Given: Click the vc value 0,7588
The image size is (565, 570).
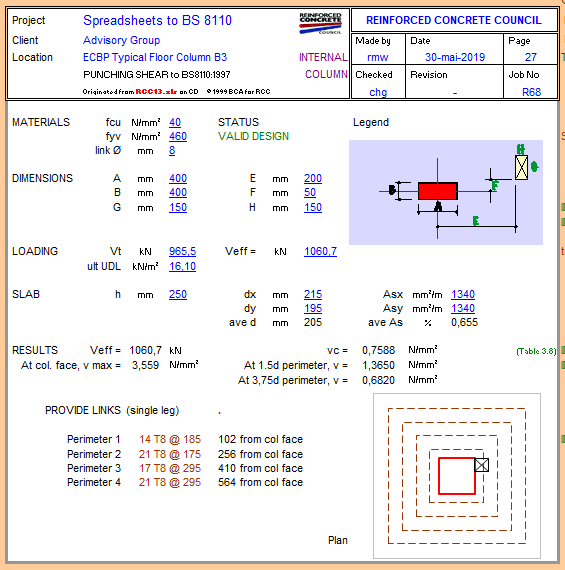Looking at the screenshot, I should click(x=378, y=350).
